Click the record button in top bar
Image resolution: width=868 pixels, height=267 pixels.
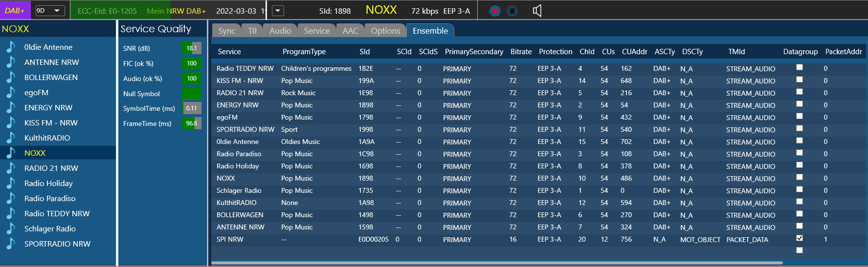(x=495, y=11)
